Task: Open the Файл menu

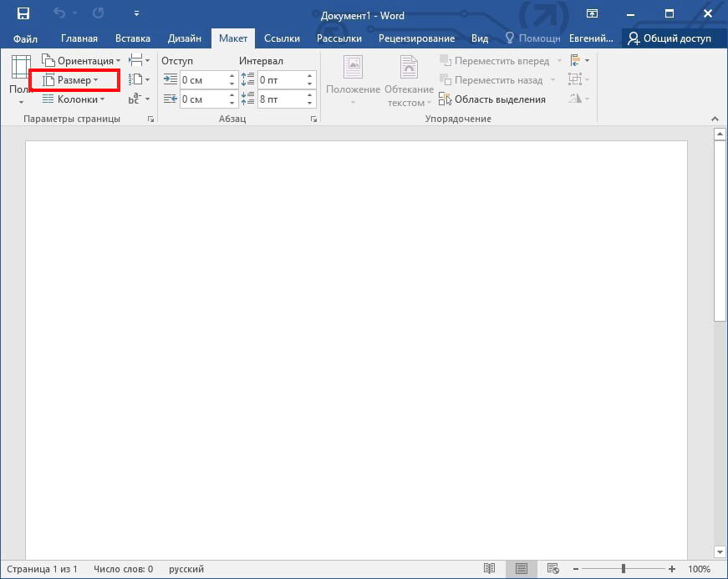Action: (x=25, y=38)
